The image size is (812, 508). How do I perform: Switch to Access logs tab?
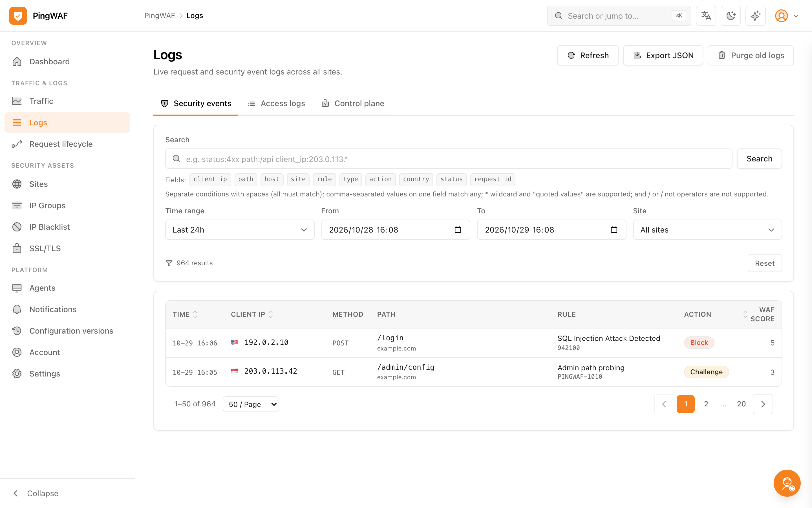(x=276, y=104)
